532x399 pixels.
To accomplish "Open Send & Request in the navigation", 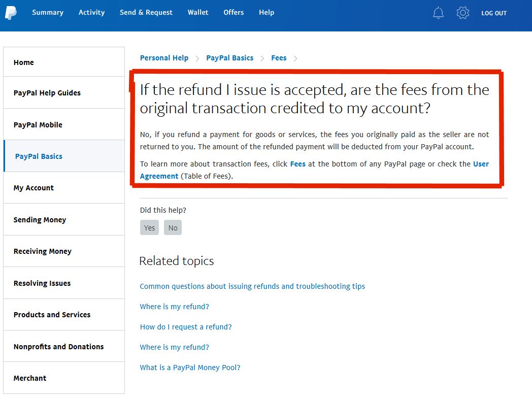I will [146, 13].
